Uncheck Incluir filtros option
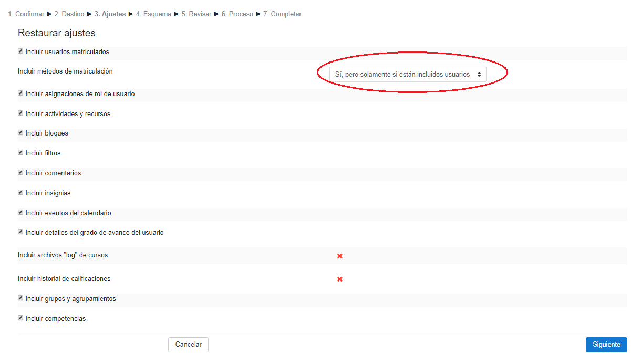 [20, 153]
